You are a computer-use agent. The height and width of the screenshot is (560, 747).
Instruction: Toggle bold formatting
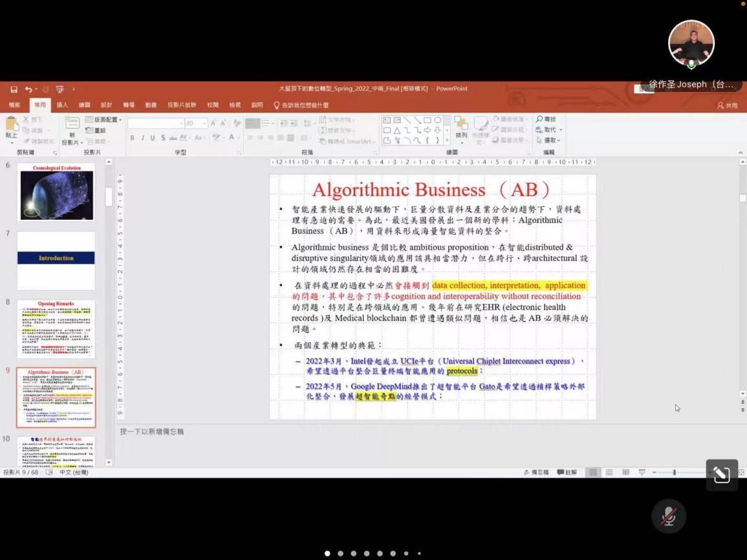(x=132, y=138)
